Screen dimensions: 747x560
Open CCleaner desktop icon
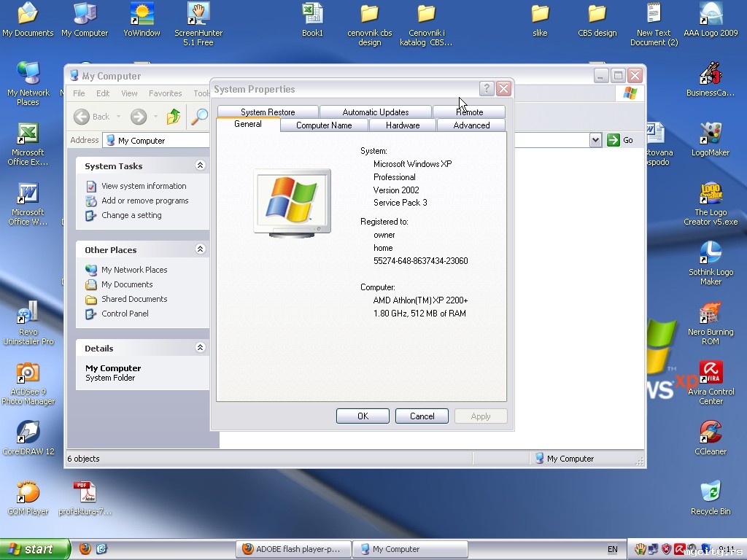710,433
